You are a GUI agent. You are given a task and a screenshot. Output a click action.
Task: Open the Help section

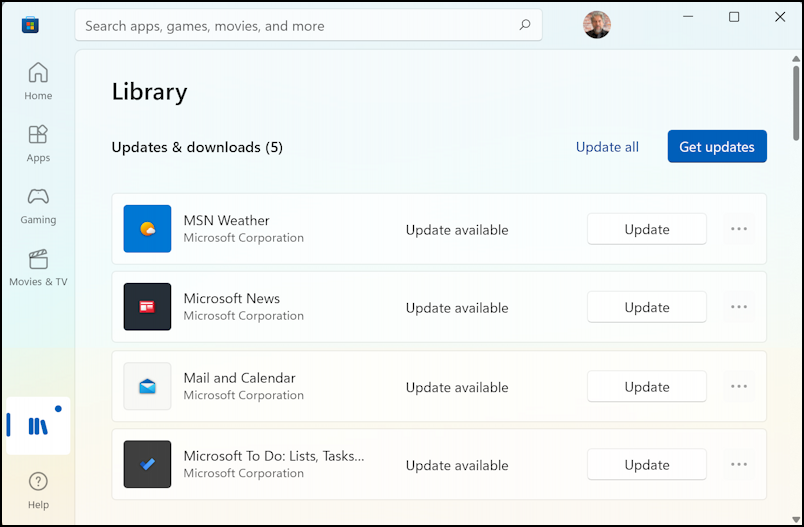coord(38,491)
